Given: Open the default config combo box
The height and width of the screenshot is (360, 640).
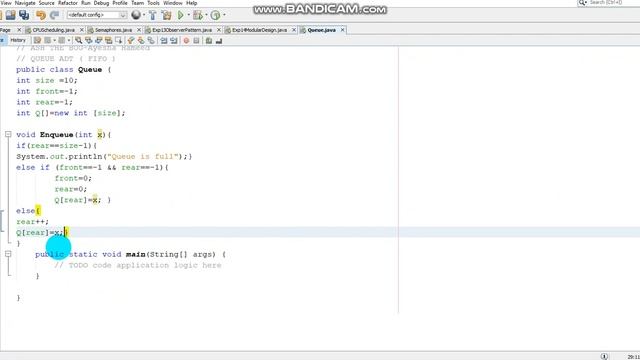Looking at the screenshot, I should 97,15.
